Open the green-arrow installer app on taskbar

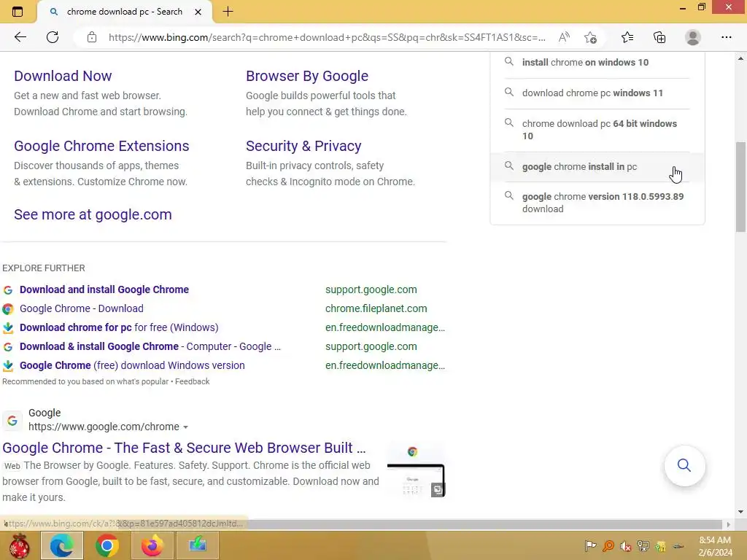click(x=197, y=545)
